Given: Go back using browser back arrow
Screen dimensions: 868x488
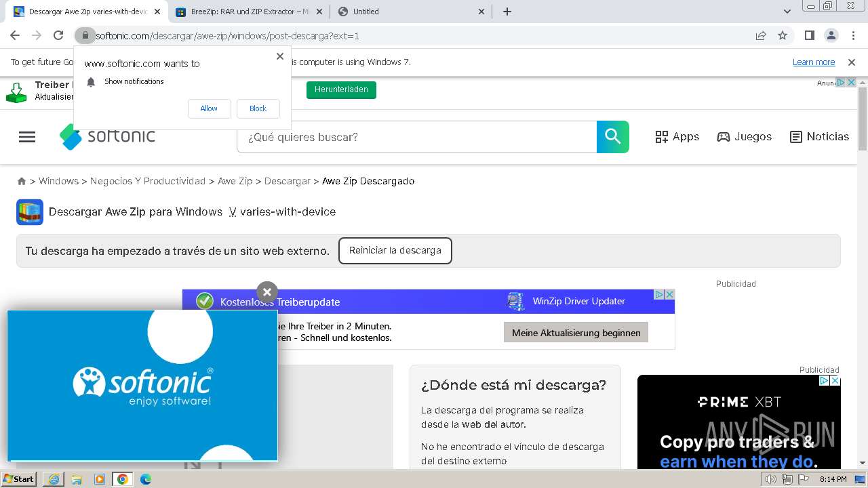Looking at the screenshot, I should click(x=15, y=35).
